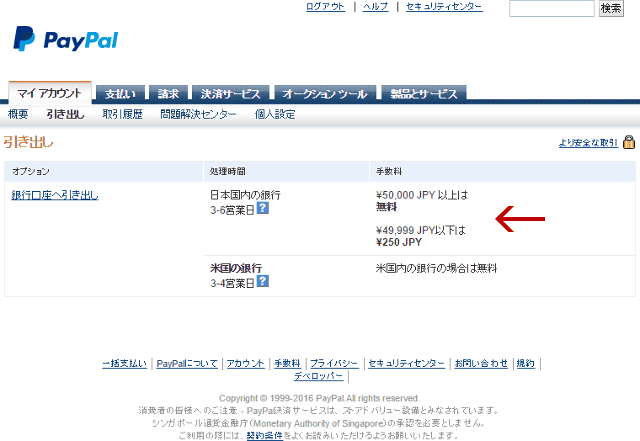Open footer デベロッパー link
Image resolution: width=640 pixels, height=441 pixels.
point(319,376)
